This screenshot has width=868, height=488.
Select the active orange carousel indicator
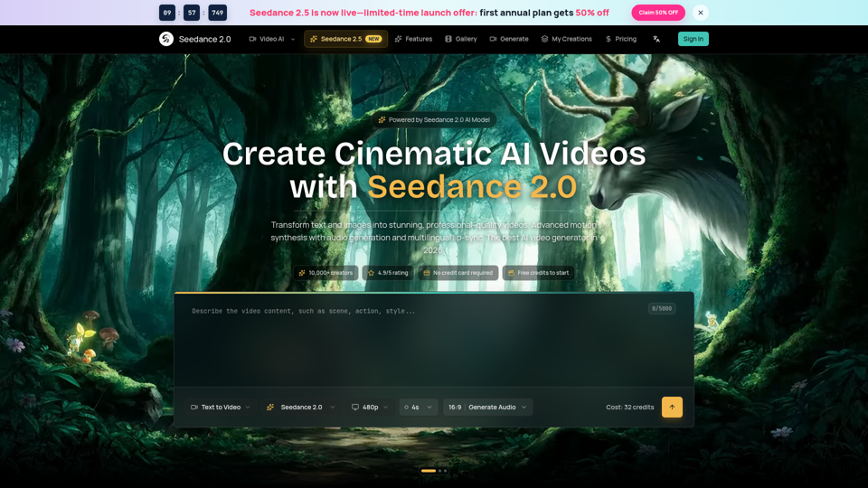pyautogui.click(x=429, y=471)
